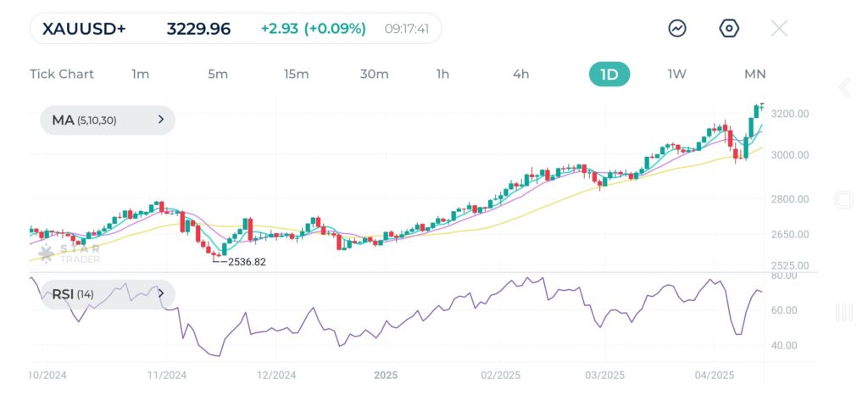Switch to the MN monthly chart

tap(754, 75)
